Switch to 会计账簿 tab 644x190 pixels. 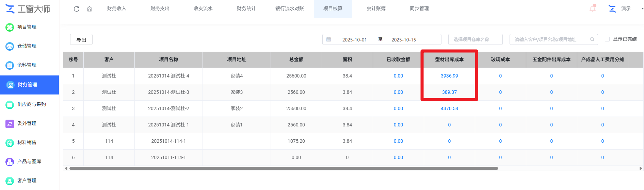point(376,8)
